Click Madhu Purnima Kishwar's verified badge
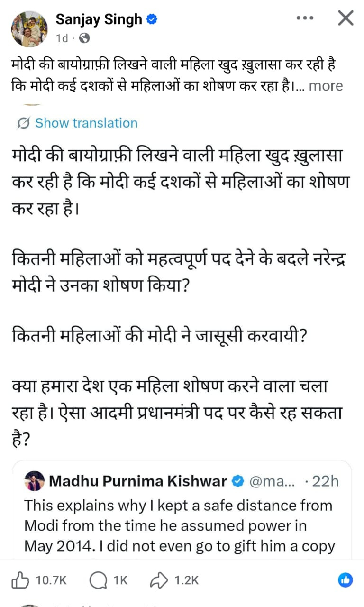 coord(237,482)
